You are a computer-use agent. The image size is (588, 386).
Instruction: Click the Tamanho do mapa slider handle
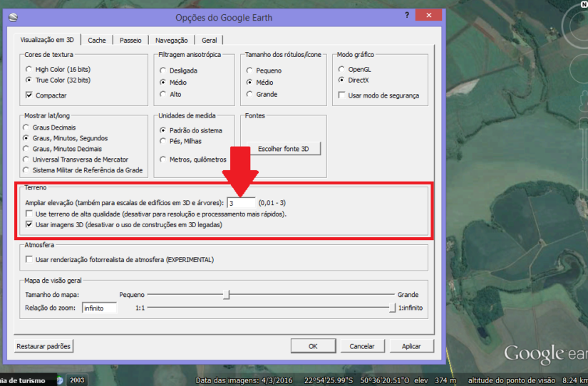point(226,295)
